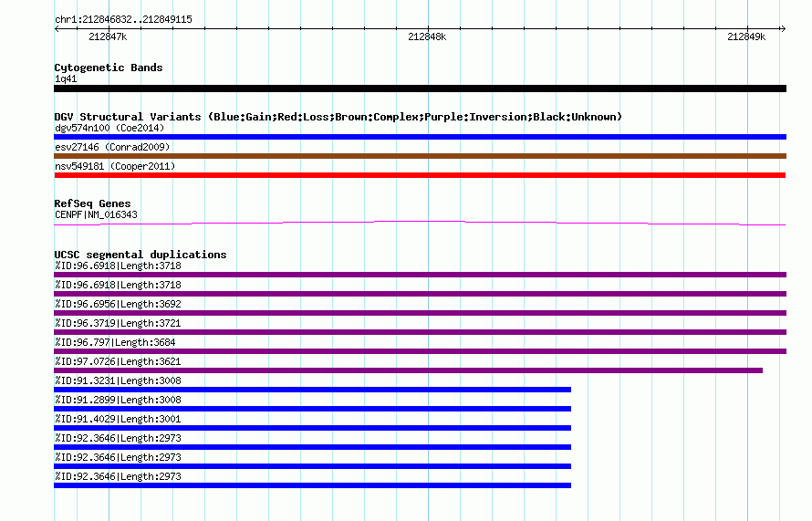812x521 pixels.
Task: Select the black 1q41 cytogenetic band bar
Action: 420,89
